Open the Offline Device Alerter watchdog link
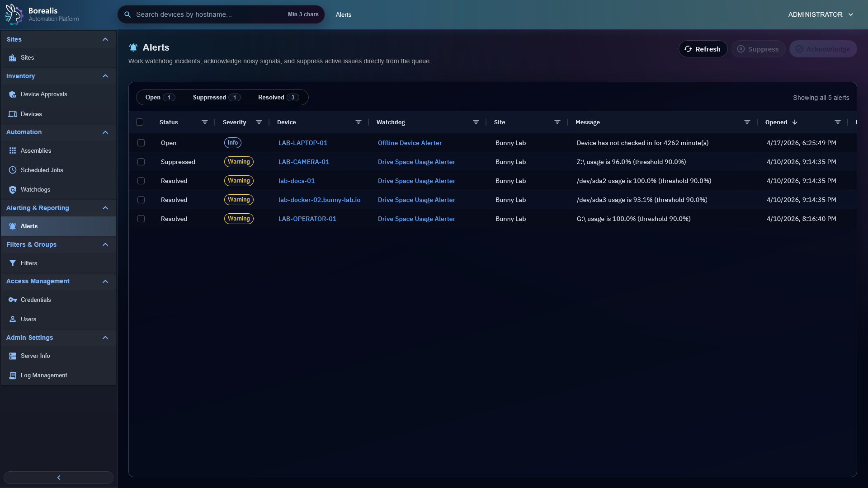868x488 pixels. pyautogui.click(x=410, y=143)
